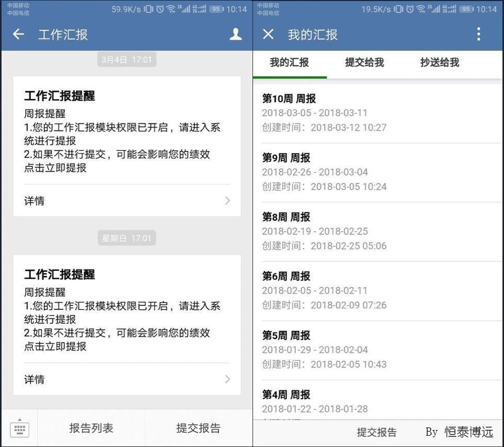Screen dimensions: 504x447
Task: Open the three-dot more options menu
Action: pyautogui.click(x=479, y=34)
